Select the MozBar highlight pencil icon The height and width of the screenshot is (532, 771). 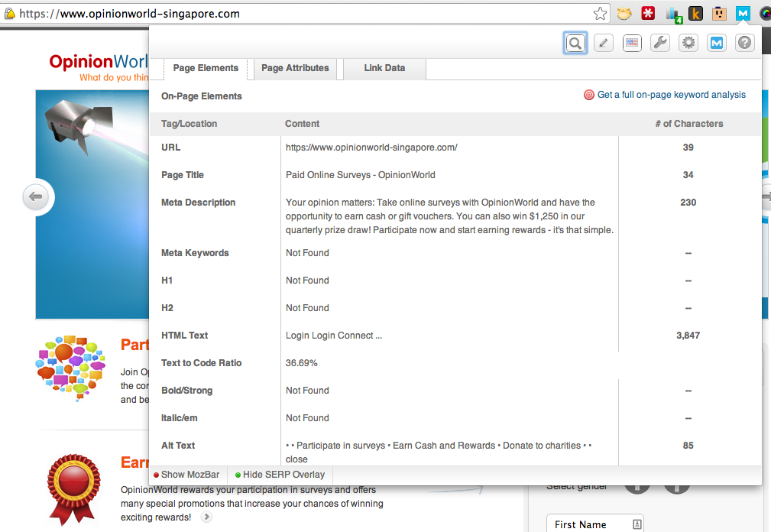tap(604, 44)
